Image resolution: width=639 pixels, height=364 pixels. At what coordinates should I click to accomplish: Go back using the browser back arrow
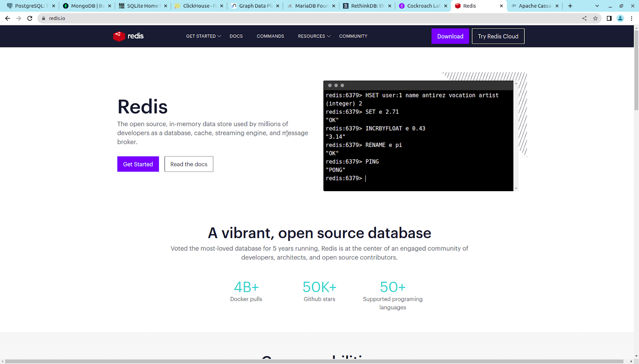(x=7, y=18)
